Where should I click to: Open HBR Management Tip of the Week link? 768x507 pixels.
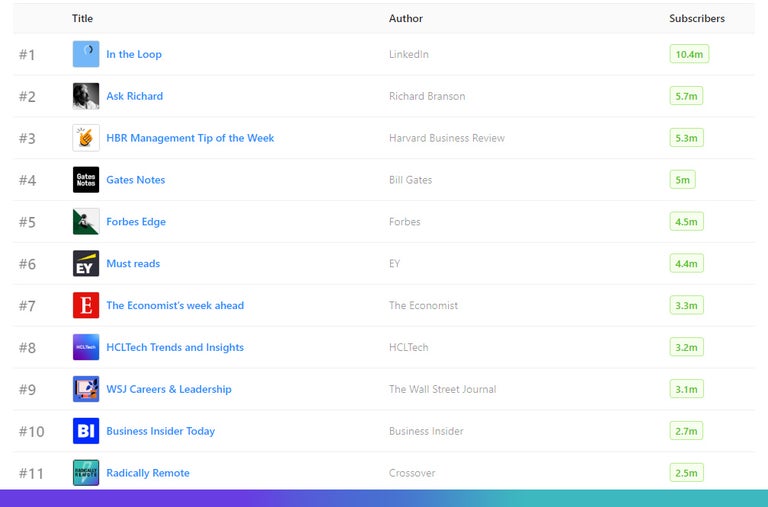coord(190,138)
